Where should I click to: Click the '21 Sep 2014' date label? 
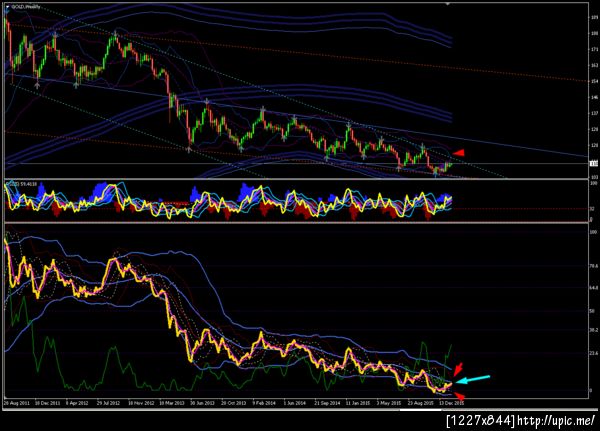(327, 403)
